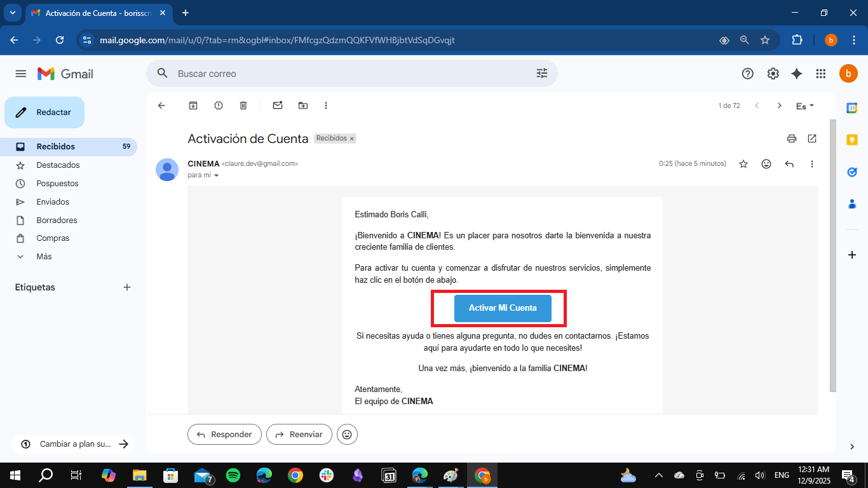This screenshot has width=868, height=488.
Task: Open the Gemini sparkle assistant
Action: 797,74
